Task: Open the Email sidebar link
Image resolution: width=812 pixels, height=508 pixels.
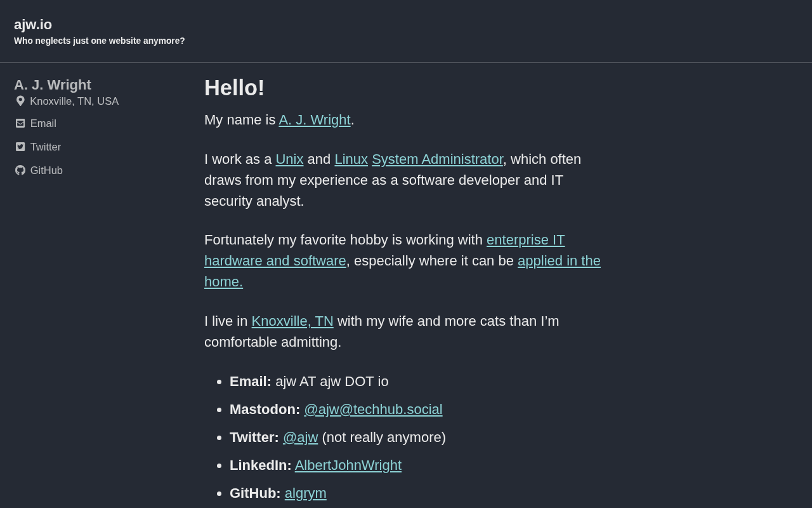Action: tap(43, 123)
